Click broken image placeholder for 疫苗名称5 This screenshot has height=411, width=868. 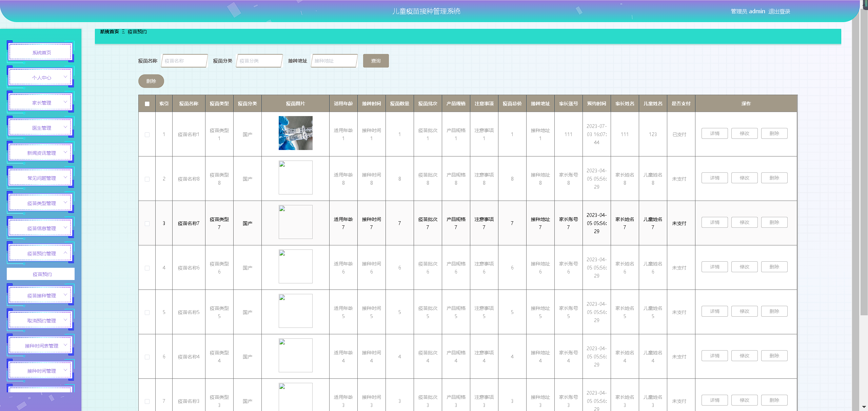[295, 311]
